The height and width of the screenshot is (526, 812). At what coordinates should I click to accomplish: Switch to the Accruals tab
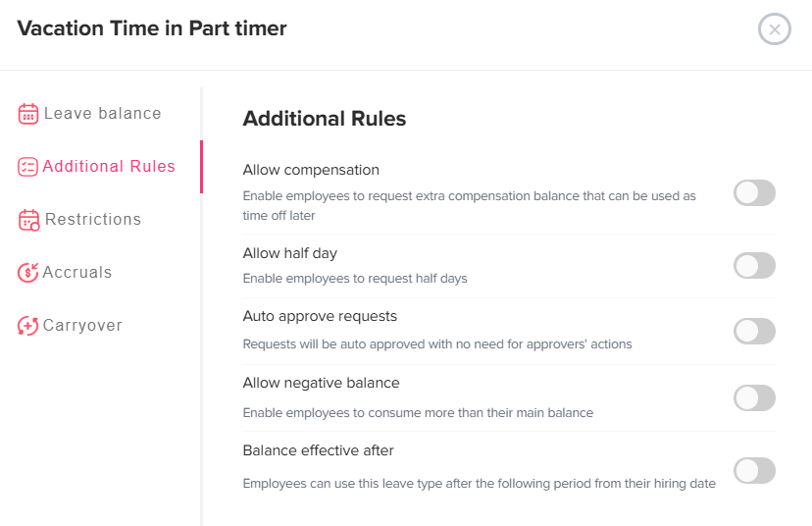[77, 273]
